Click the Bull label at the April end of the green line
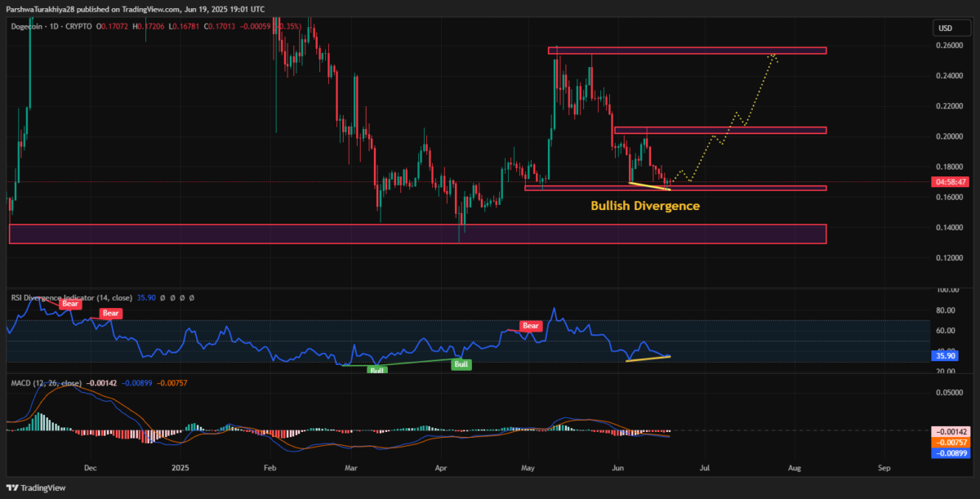Image resolution: width=980 pixels, height=499 pixels. click(461, 364)
